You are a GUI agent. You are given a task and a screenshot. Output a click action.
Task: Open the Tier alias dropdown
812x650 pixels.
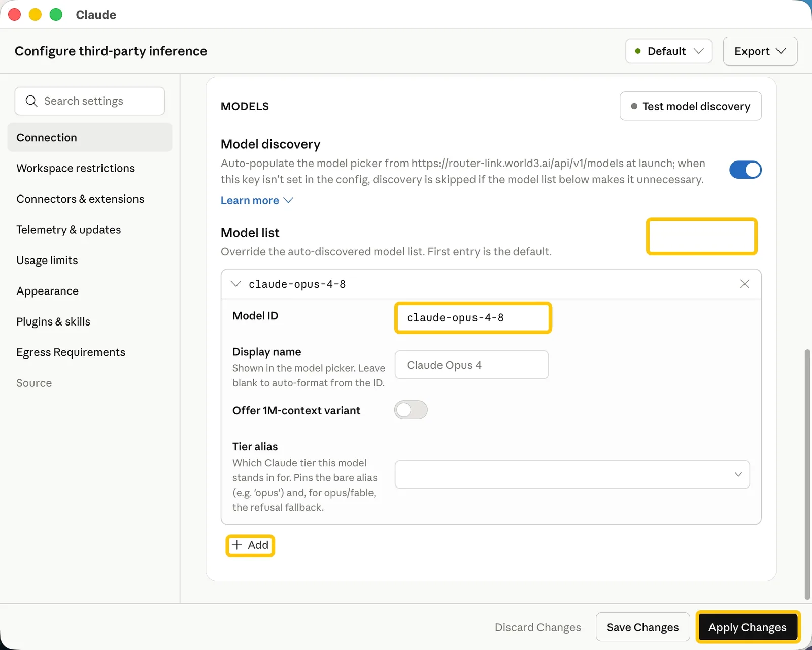[x=572, y=474]
